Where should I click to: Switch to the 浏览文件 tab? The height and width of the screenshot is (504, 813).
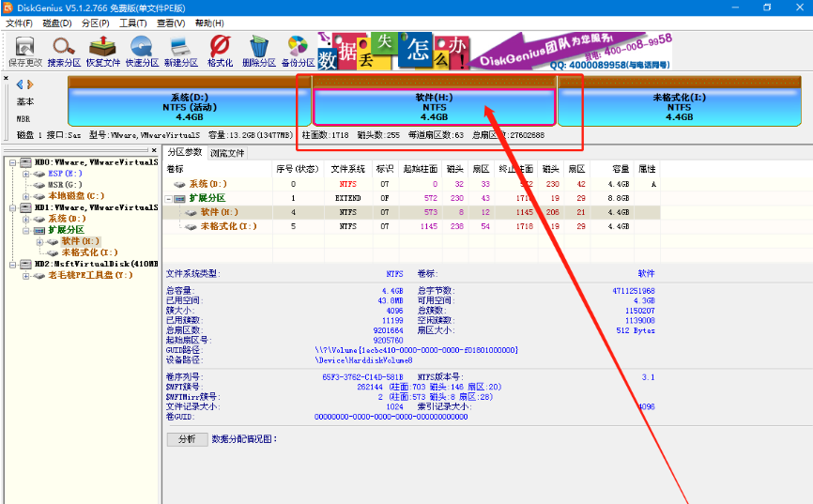227,153
